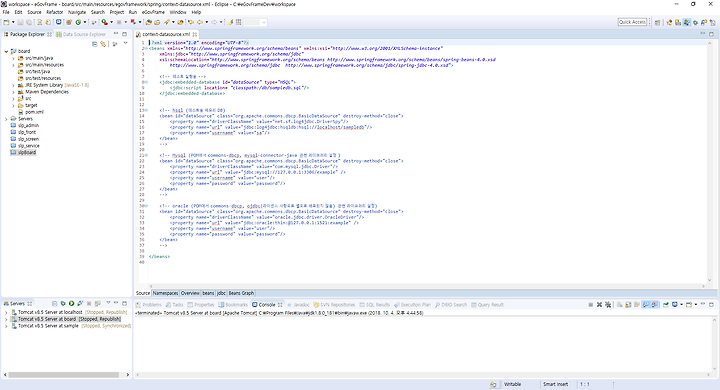Expand the target folder

click(x=13, y=105)
